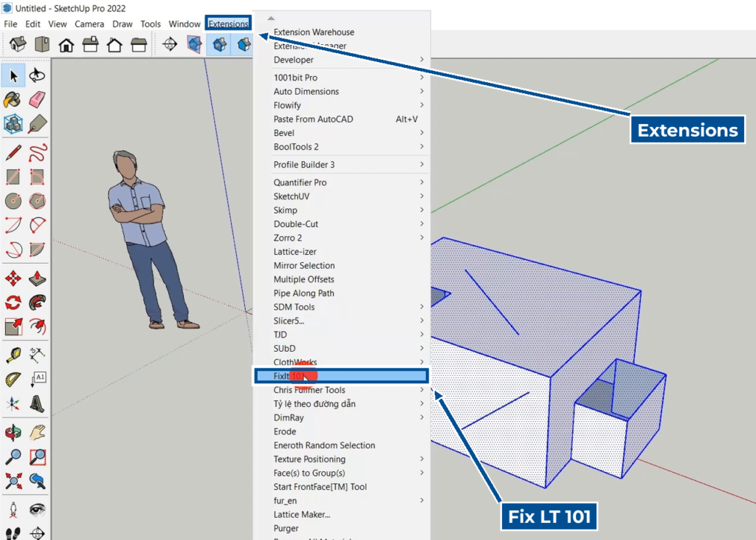Choose Mirror Selection menu entry
The width and height of the screenshot is (756, 540).
341,265
